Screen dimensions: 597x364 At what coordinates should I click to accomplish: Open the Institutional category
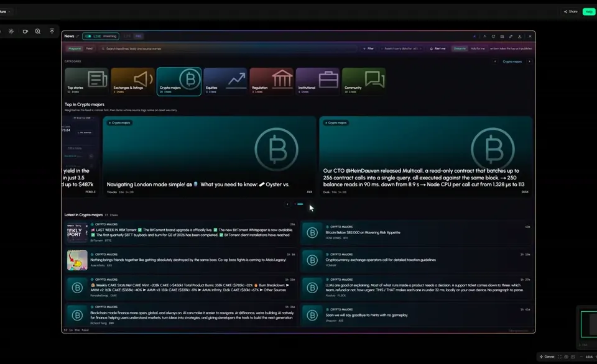pyautogui.click(x=318, y=81)
